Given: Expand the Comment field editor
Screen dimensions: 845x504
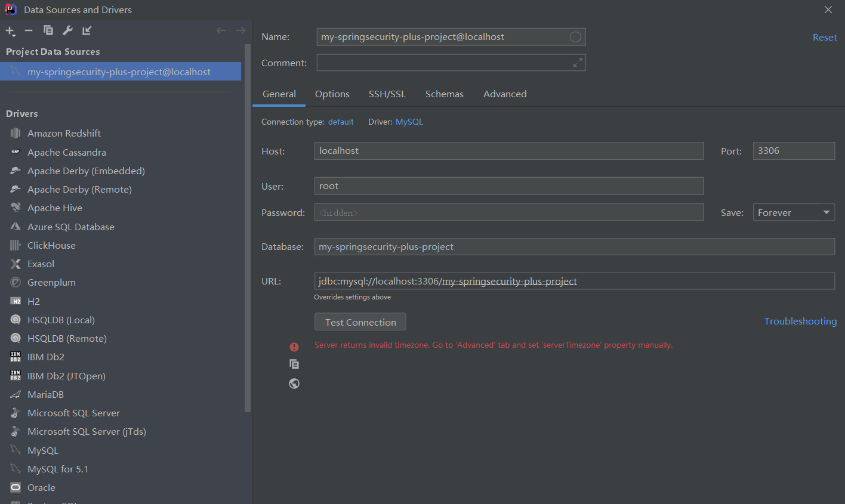Looking at the screenshot, I should (578, 63).
